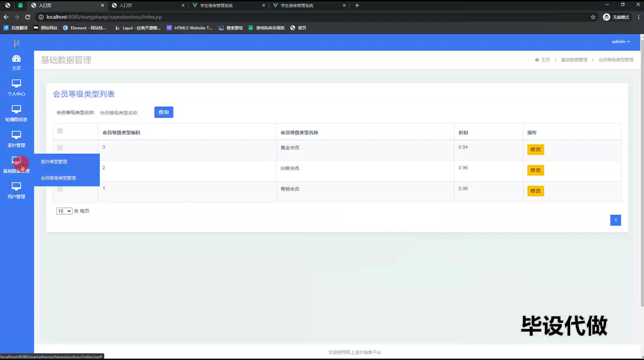
Task: Click the sidebar logo at top
Action: 16,43
